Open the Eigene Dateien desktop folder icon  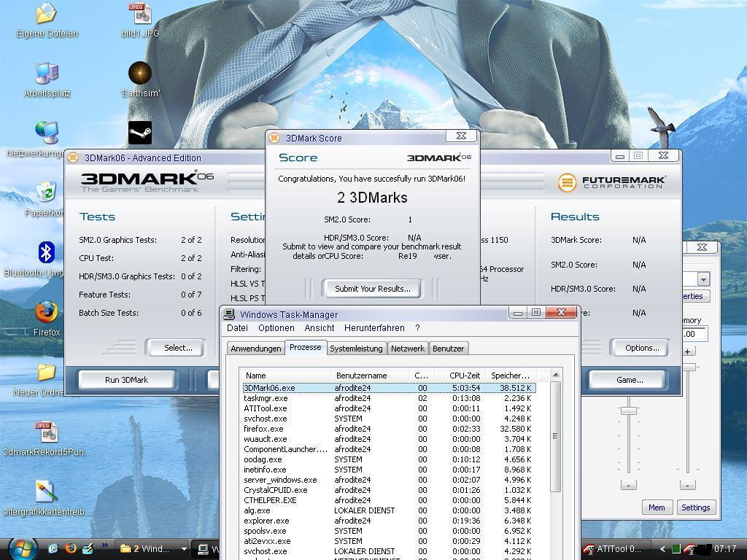pos(46,13)
